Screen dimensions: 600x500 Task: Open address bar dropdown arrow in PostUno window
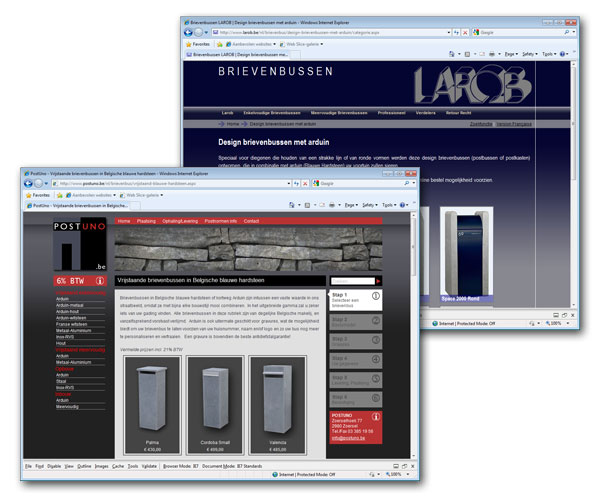(289, 184)
